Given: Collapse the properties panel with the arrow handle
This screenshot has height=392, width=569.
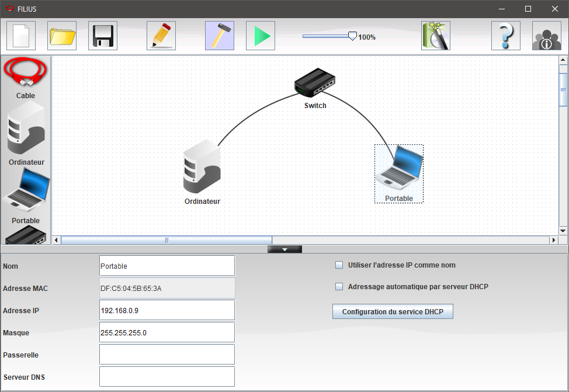Looking at the screenshot, I should tap(284, 249).
